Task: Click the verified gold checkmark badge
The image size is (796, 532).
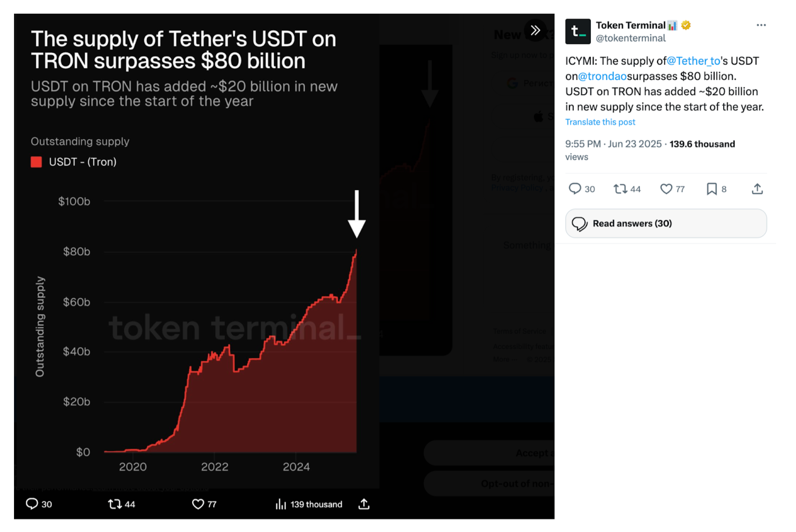Action: [685, 25]
